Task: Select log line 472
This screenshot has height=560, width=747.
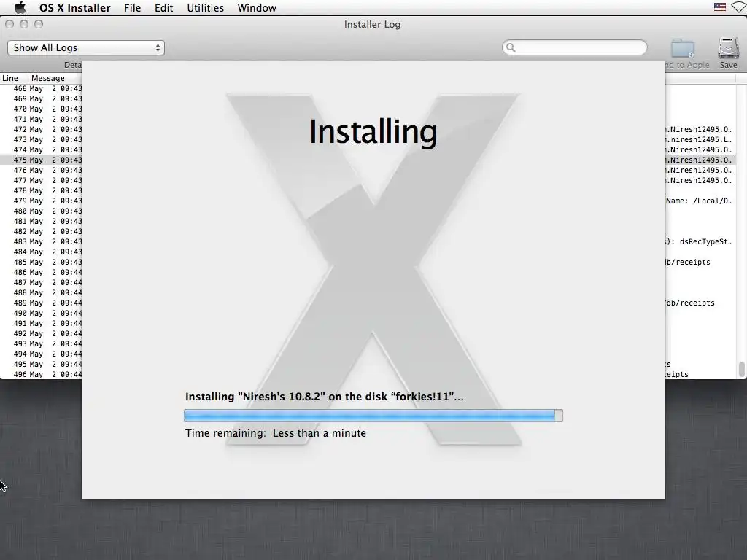Action: (41, 130)
